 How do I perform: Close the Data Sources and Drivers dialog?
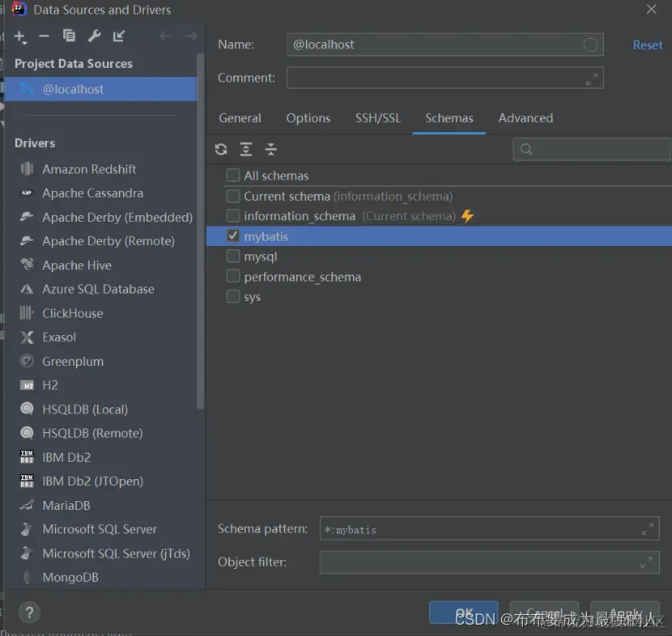651,10
